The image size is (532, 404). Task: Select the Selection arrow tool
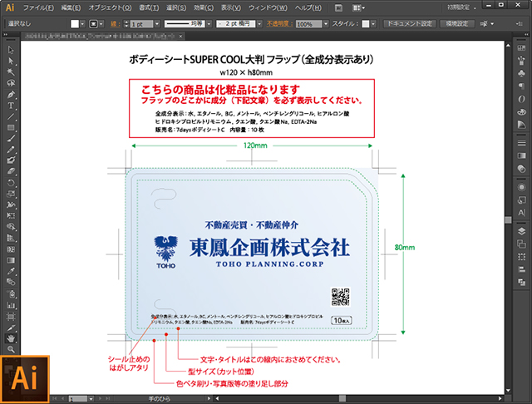(x=11, y=50)
